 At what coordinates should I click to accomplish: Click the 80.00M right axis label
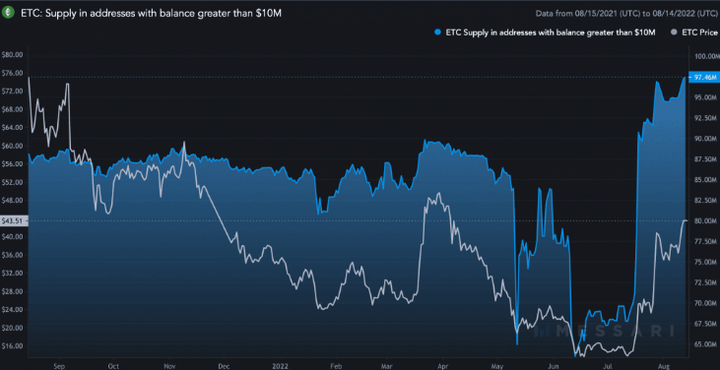click(x=706, y=221)
